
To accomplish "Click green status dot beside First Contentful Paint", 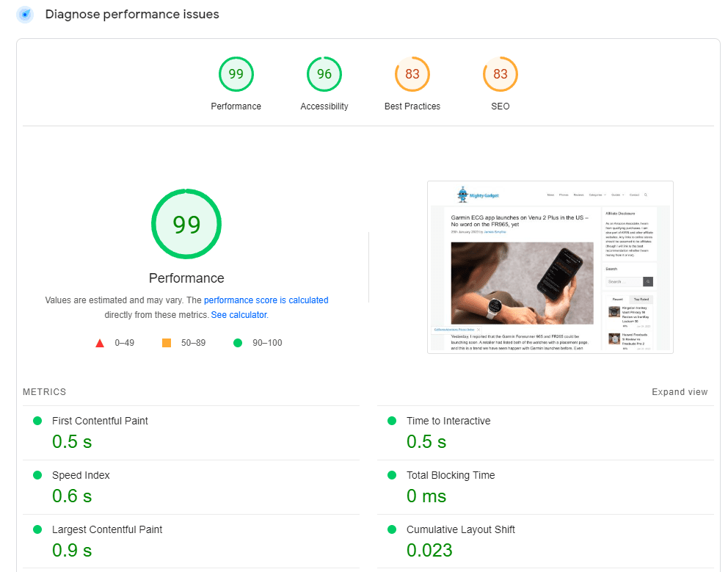I will click(x=37, y=421).
